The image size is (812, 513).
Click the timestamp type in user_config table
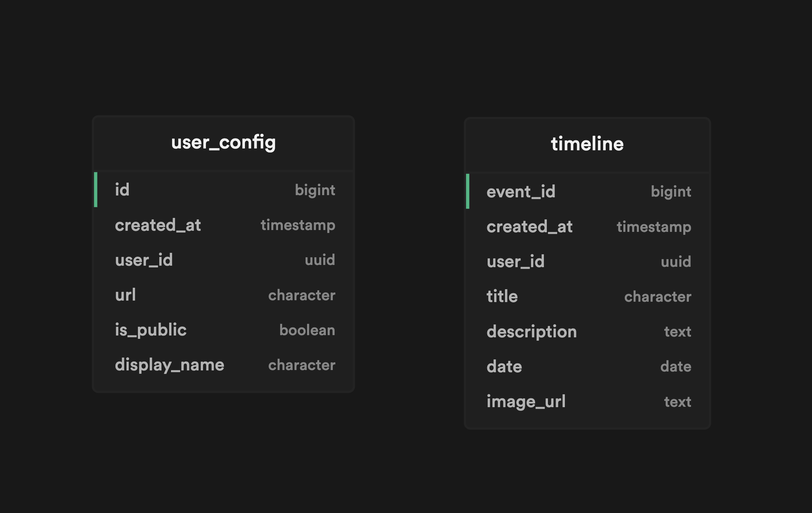[298, 225]
